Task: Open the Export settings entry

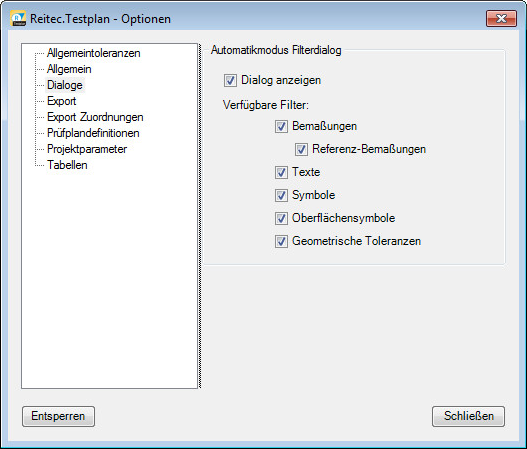Action: [62, 101]
